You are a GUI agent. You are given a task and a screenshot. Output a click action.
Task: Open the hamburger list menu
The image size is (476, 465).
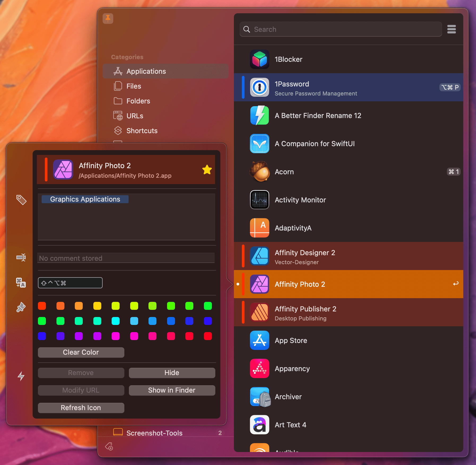pyautogui.click(x=451, y=29)
